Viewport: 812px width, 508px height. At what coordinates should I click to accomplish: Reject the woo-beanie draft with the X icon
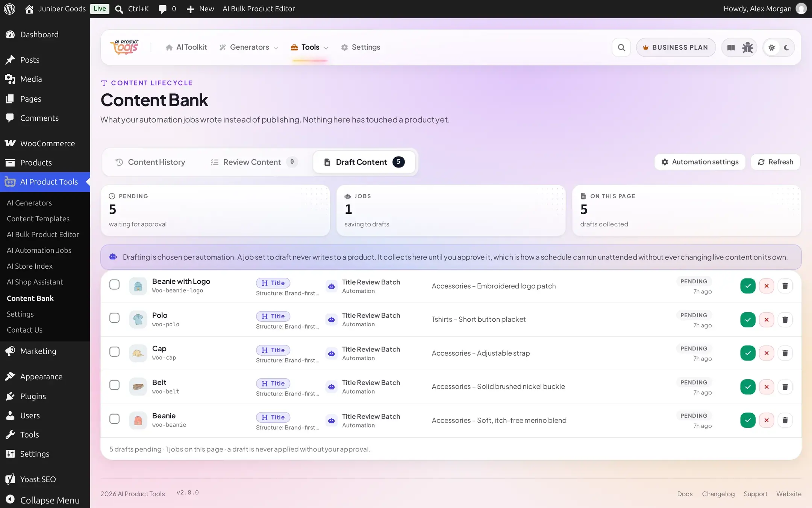[x=766, y=420]
